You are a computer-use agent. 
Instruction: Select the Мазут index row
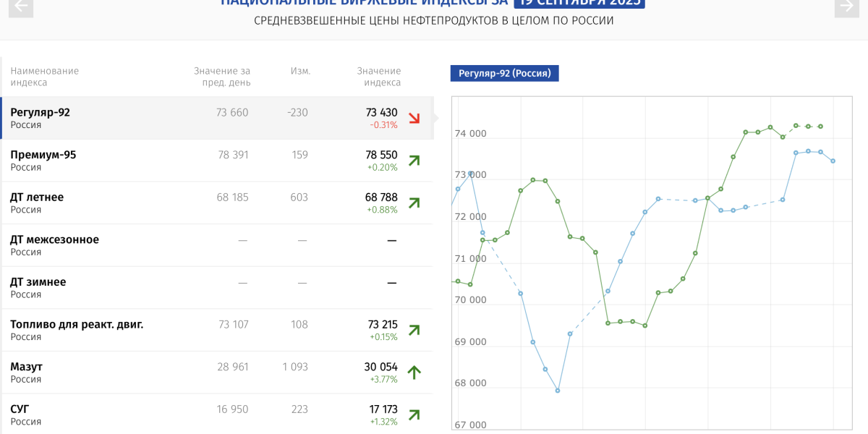click(x=217, y=373)
